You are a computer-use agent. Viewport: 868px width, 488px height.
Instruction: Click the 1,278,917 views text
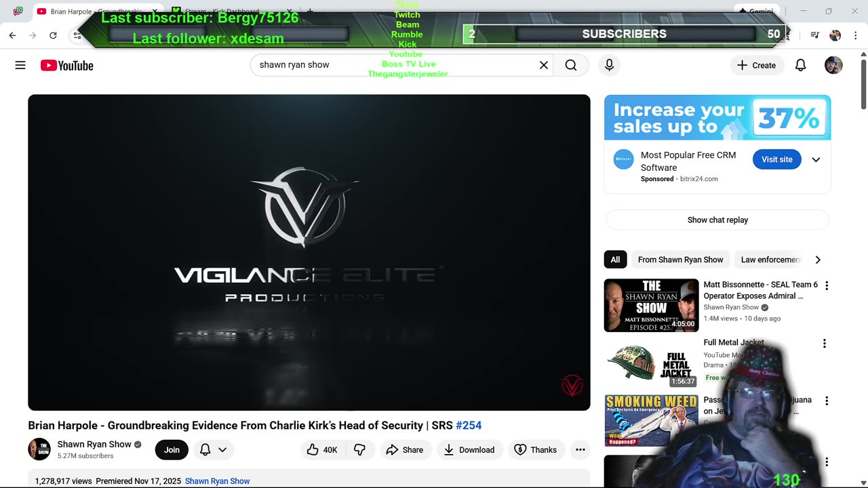[63, 481]
